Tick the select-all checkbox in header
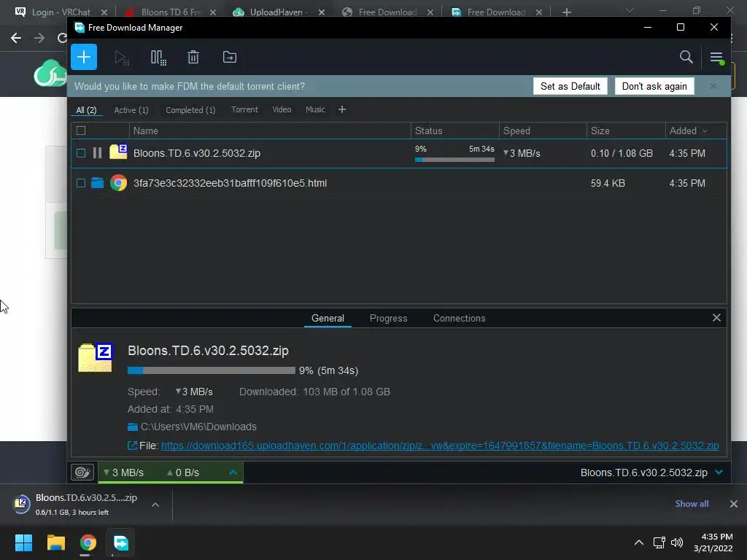 (x=81, y=131)
